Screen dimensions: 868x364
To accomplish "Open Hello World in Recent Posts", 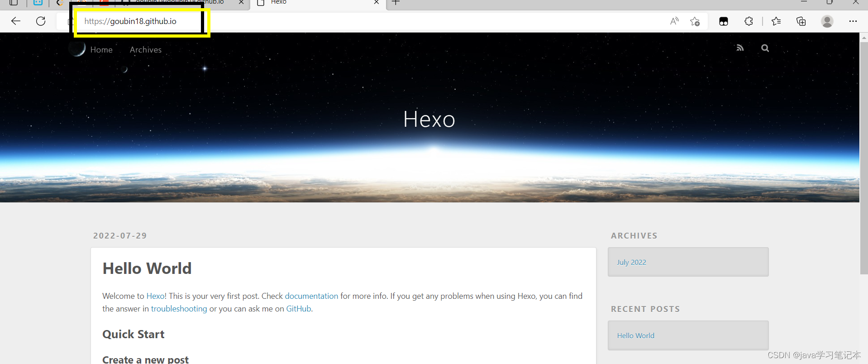I will [x=635, y=335].
